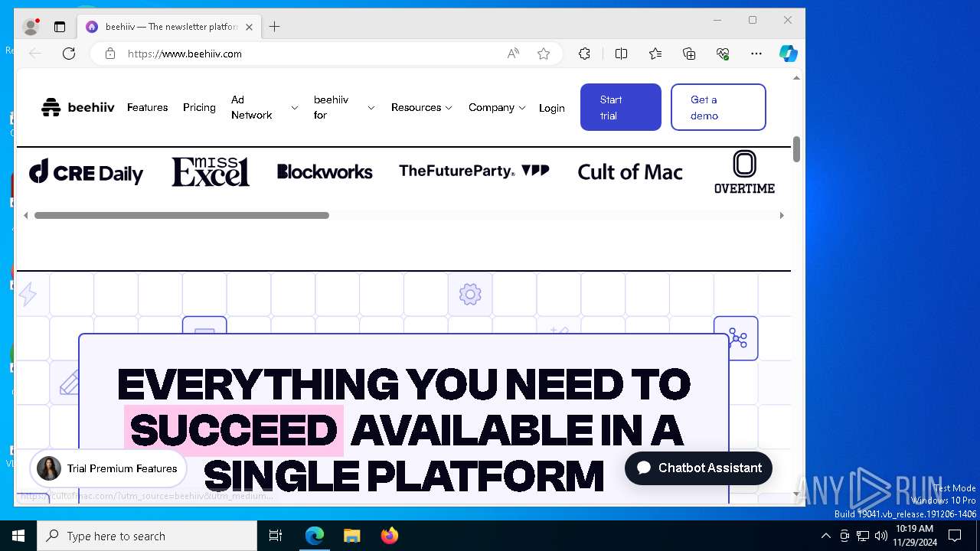
Task: Open a new browser tab
Action: coord(274,27)
